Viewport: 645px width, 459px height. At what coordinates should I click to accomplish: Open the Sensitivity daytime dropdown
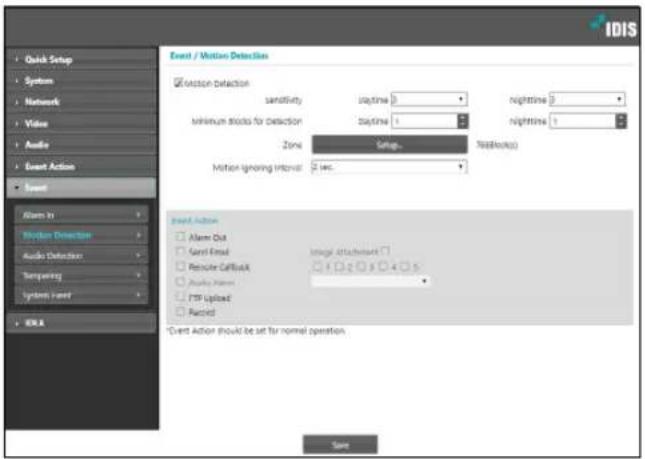point(429,99)
